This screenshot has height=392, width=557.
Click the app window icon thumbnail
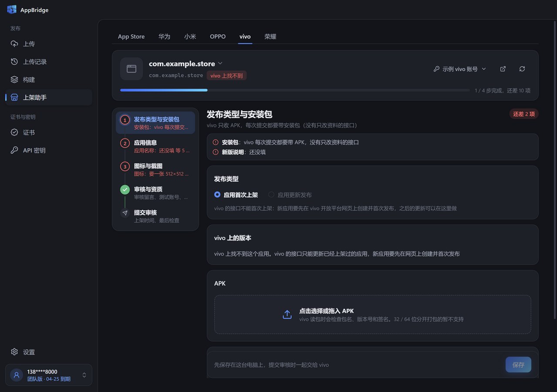click(x=132, y=69)
